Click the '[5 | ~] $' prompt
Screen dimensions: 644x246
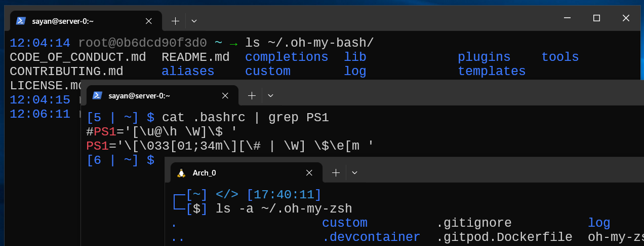point(120,118)
